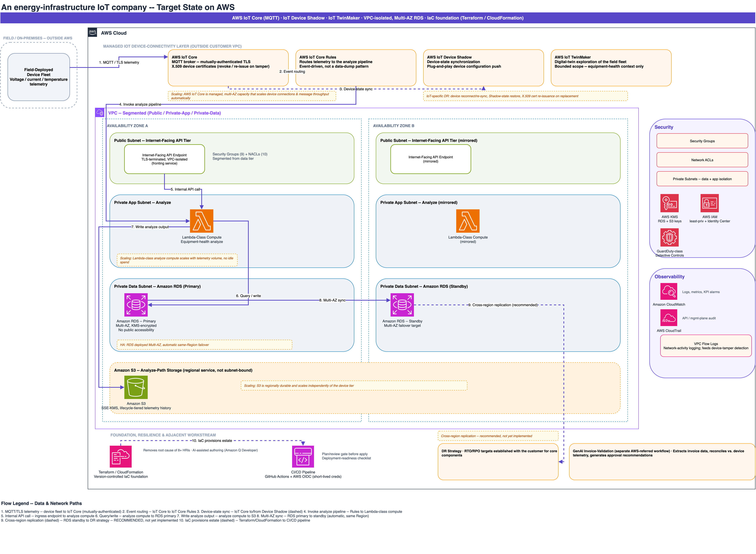The image size is (756, 554).
Task: Click the purple services banner under the title
Action: (377, 18)
